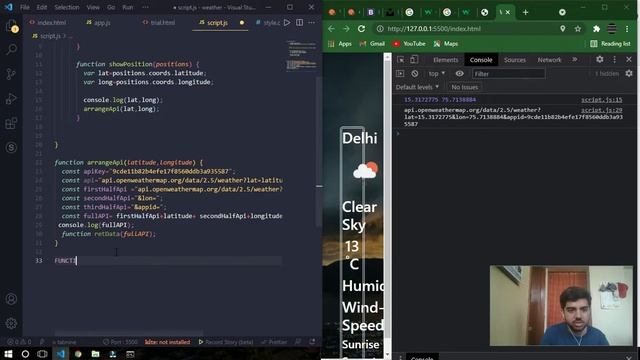640x360 pixels.
Task: Open the Source Control view in VS Code
Action: pos(11,74)
